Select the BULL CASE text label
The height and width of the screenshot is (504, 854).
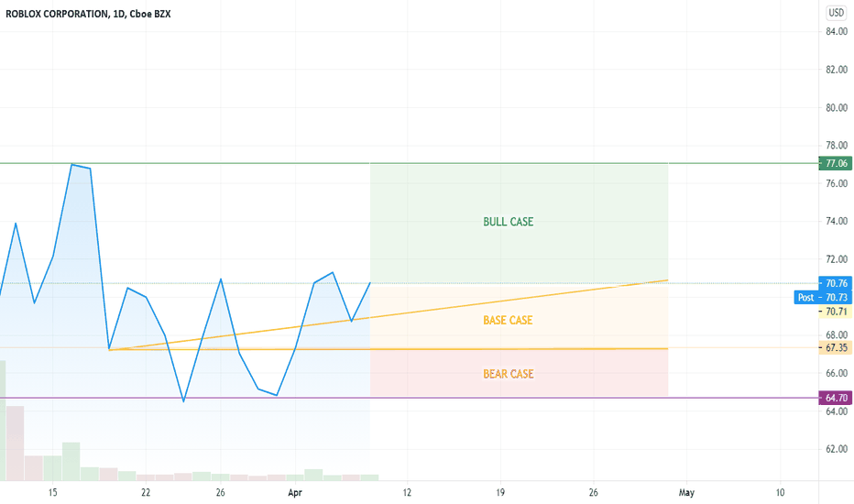point(509,222)
